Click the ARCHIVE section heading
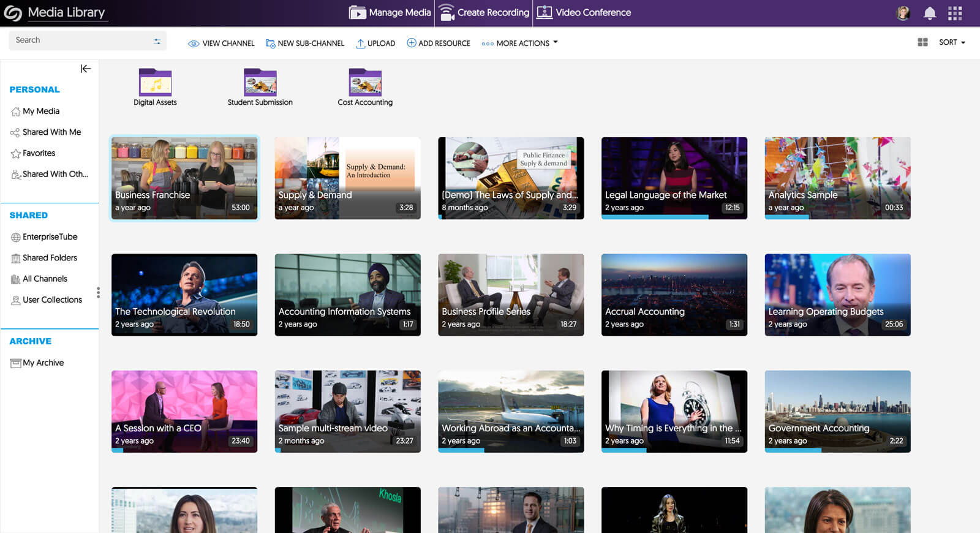Image resolution: width=980 pixels, height=533 pixels. [30, 341]
